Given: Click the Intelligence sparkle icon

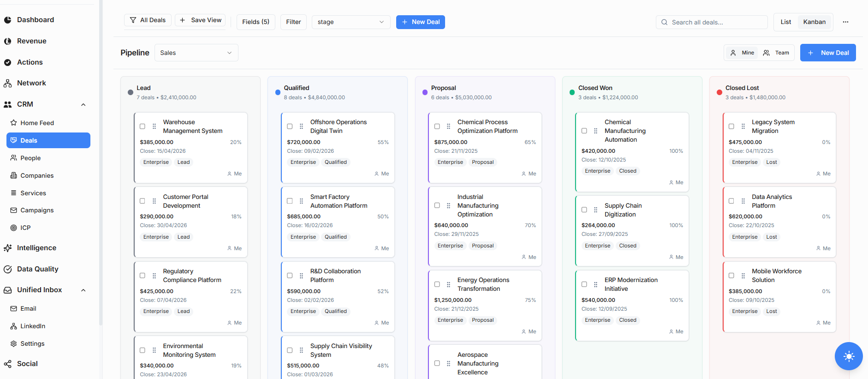Looking at the screenshot, I should pyautogui.click(x=8, y=248).
